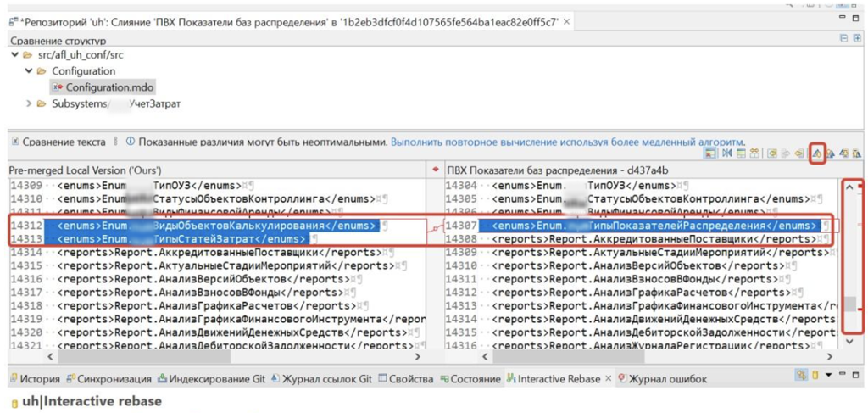Close the Interactive Rebase tab
The width and height of the screenshot is (868, 413).
tap(609, 379)
